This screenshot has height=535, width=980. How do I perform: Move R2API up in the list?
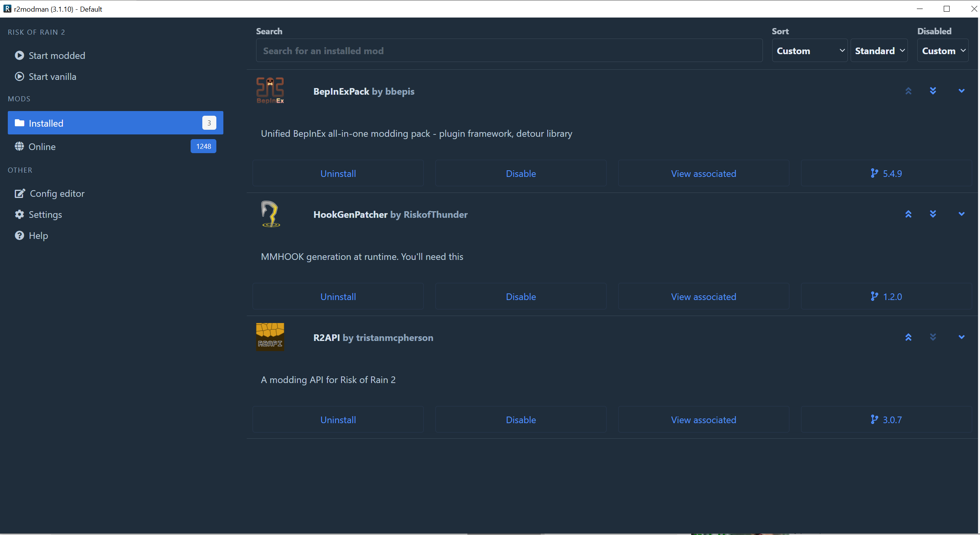point(908,337)
